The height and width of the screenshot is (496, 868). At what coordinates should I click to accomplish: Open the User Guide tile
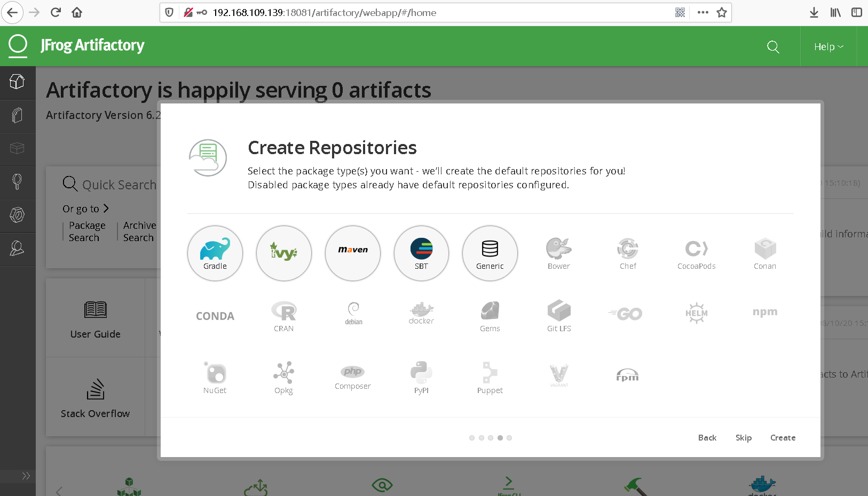pyautogui.click(x=96, y=318)
